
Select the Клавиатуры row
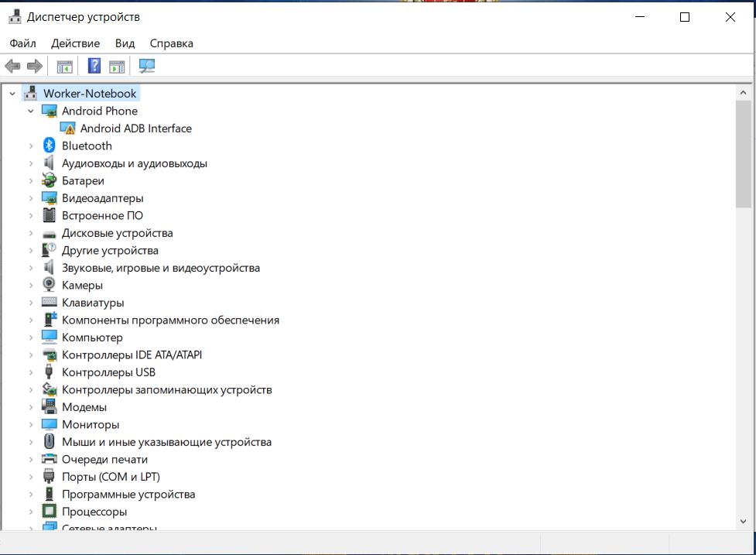tap(93, 303)
